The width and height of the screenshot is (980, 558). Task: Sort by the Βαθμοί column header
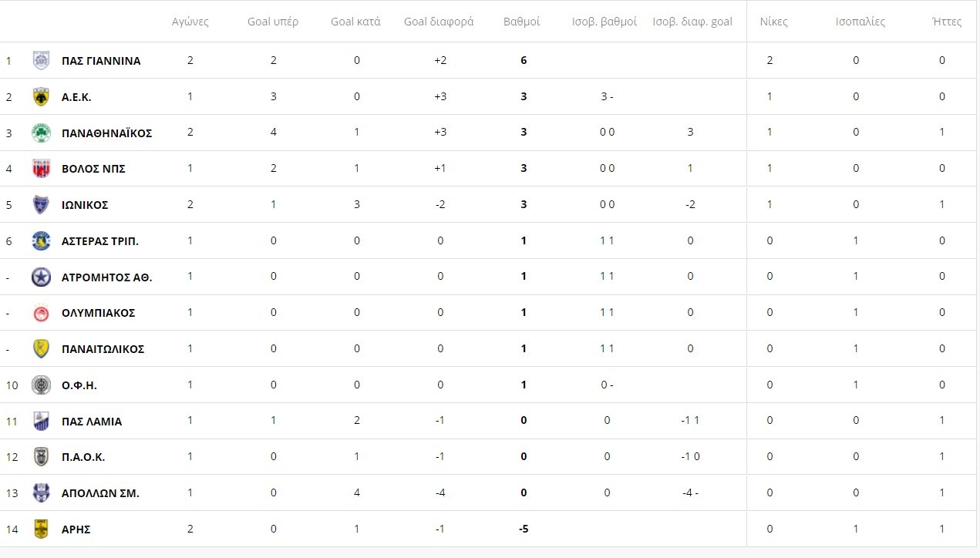coord(522,22)
